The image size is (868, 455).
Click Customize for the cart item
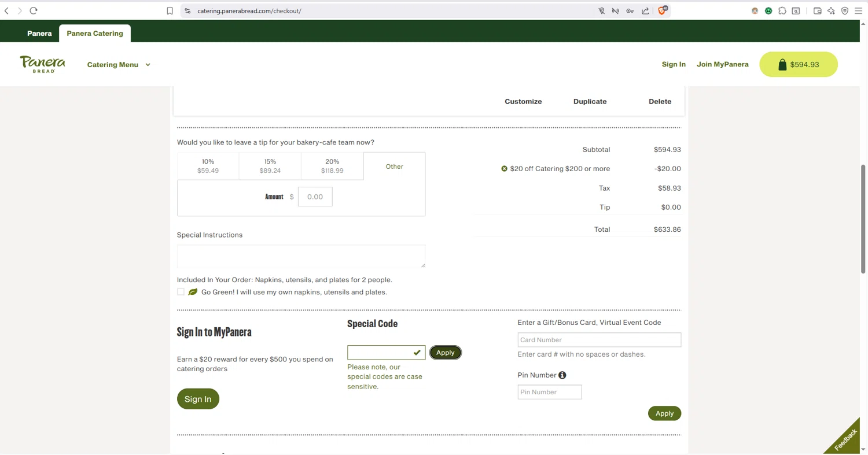(x=523, y=101)
